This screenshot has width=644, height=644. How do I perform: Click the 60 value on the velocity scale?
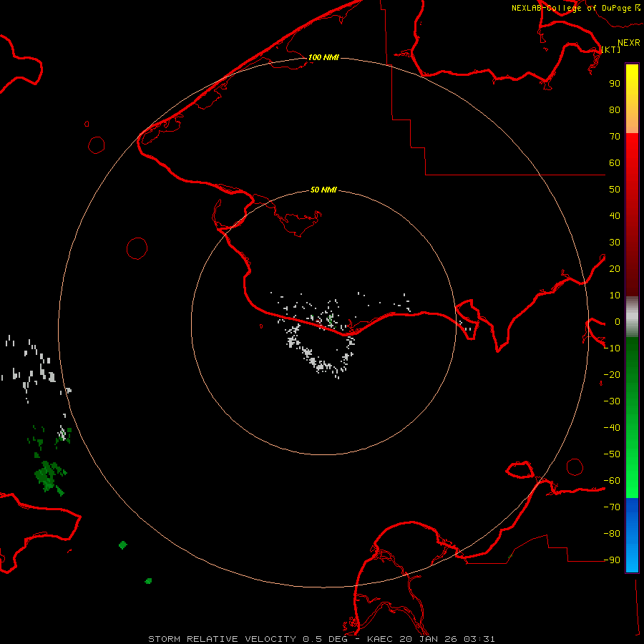click(615, 163)
